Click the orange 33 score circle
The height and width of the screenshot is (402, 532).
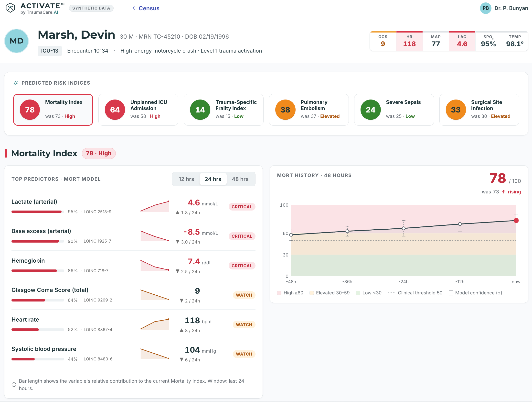coord(456,110)
